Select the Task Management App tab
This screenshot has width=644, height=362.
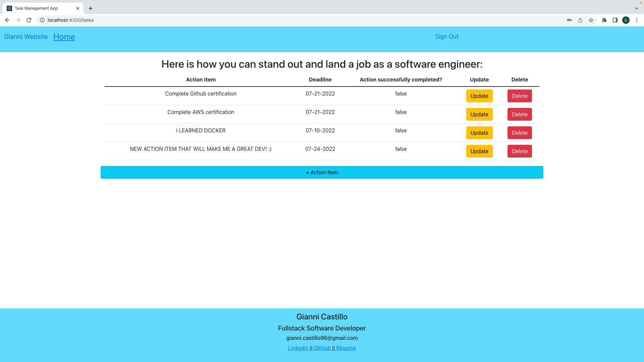coord(36,8)
